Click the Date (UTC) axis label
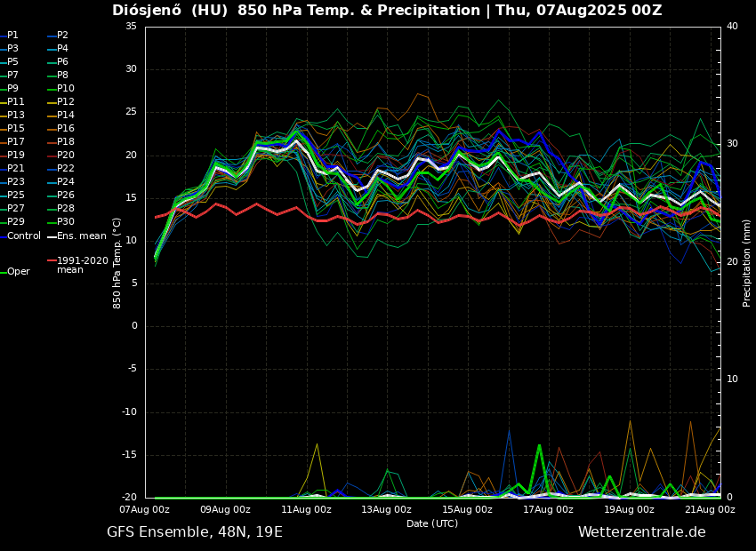The image size is (756, 551). pos(432,524)
